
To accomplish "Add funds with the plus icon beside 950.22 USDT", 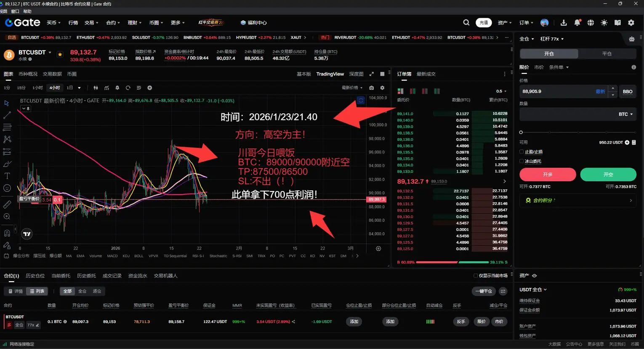I will [627, 142].
